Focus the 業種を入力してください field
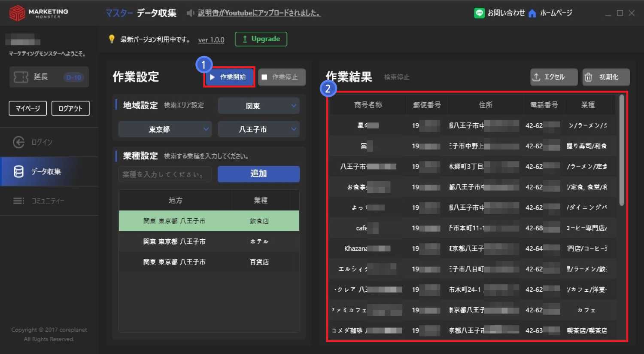Screen dimensions: 644x354 point(165,174)
